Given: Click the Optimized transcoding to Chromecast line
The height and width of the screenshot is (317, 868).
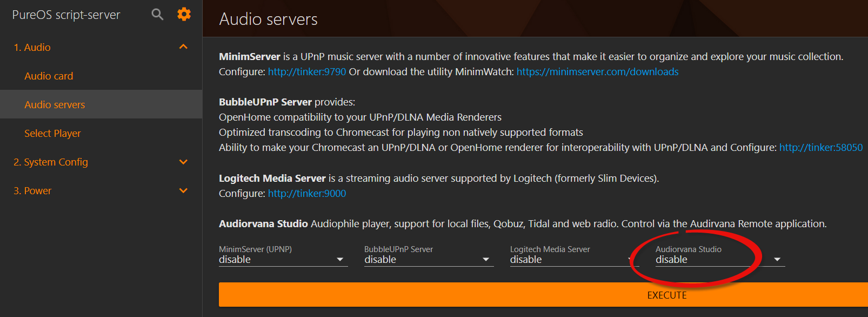Looking at the screenshot, I should pos(401,132).
